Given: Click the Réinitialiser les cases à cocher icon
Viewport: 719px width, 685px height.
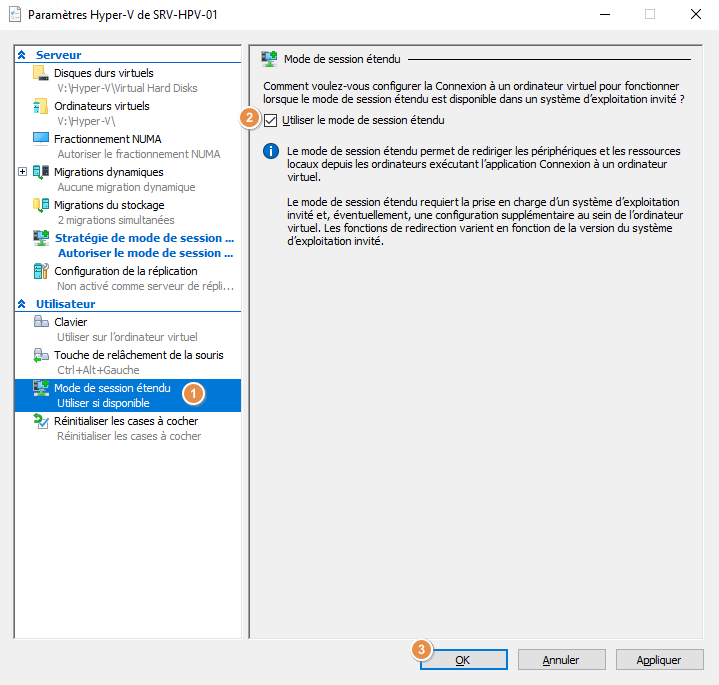Looking at the screenshot, I should point(41,421).
